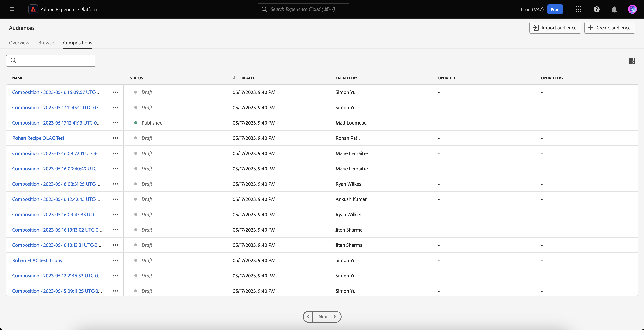Image resolution: width=644 pixels, height=330 pixels.
Task: Open the notifications bell
Action: point(614,10)
